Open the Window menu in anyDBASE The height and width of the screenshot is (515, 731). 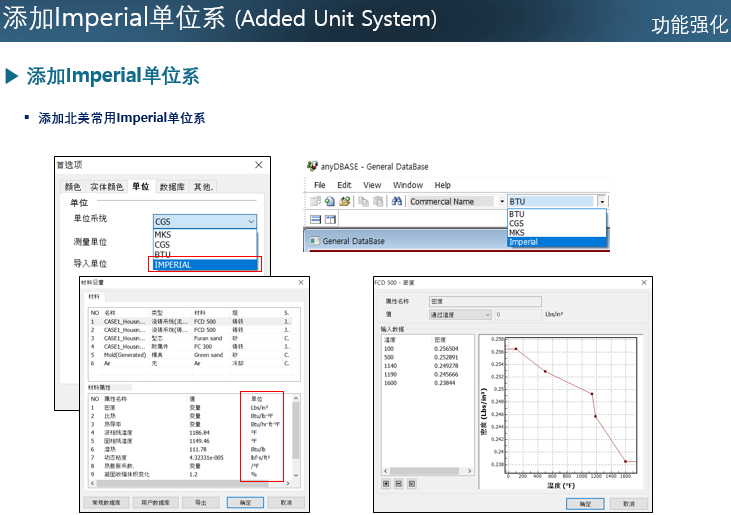[407, 185]
